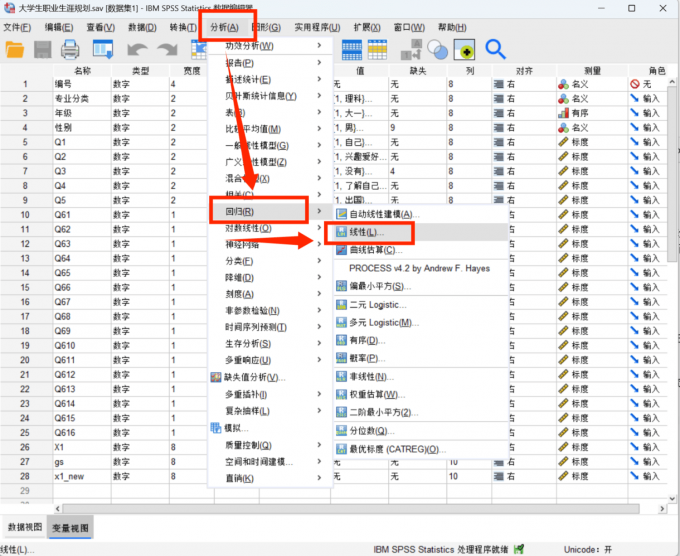Click the 非线性 submenu icon

(x=342, y=376)
